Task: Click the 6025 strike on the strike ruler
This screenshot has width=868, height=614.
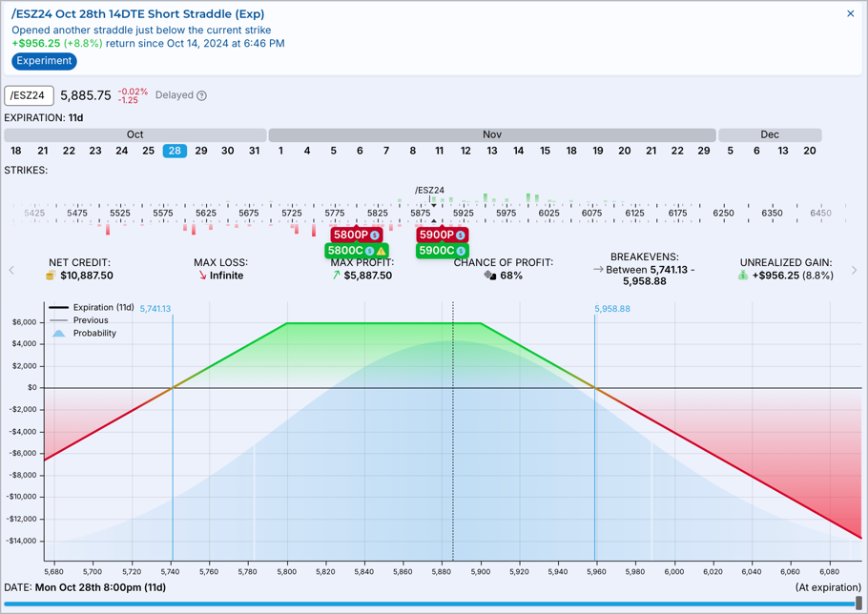Action: click(x=549, y=213)
